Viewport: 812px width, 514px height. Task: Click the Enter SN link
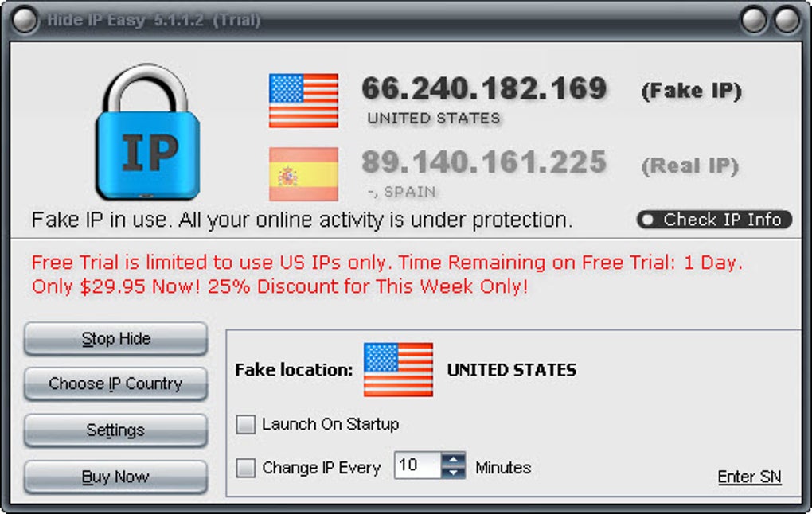pos(749,477)
